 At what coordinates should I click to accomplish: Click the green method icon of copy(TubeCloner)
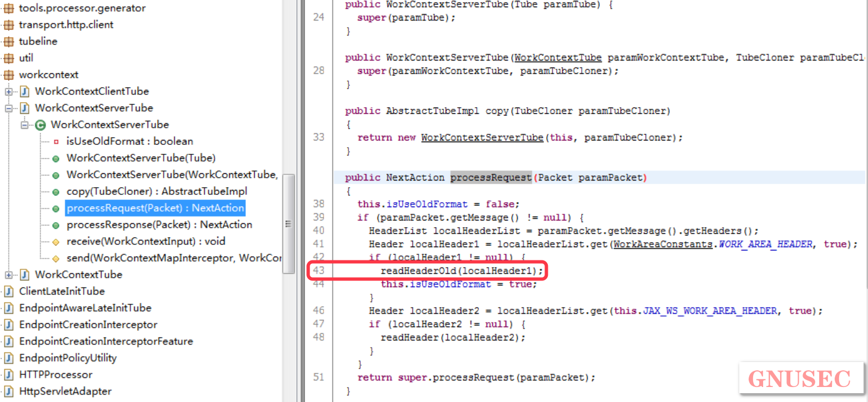pos(55,192)
